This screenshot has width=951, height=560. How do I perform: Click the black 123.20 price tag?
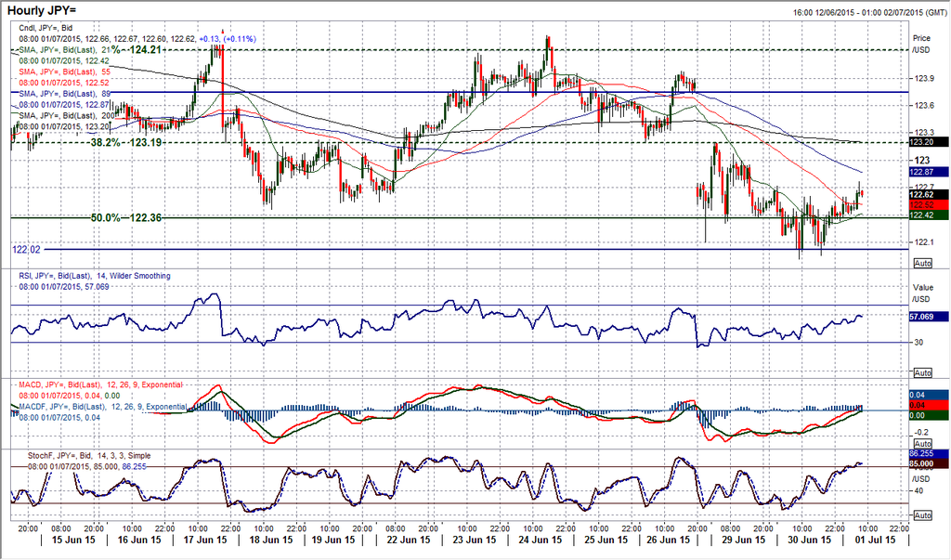(927, 142)
